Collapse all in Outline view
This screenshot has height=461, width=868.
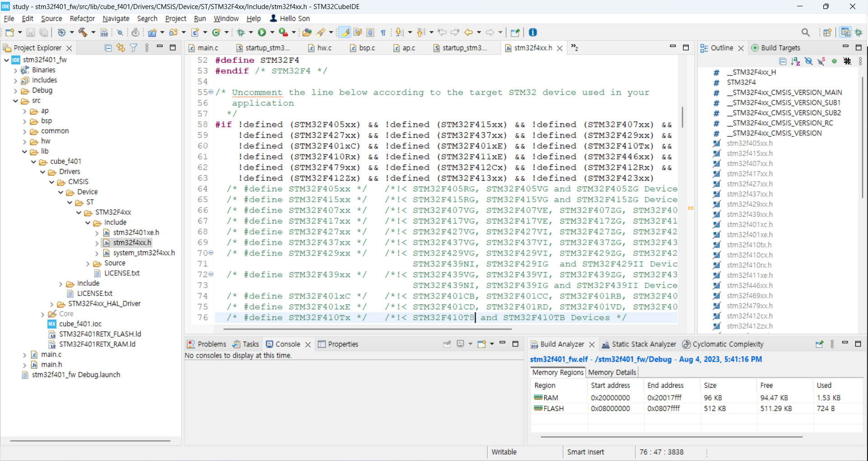click(x=783, y=61)
